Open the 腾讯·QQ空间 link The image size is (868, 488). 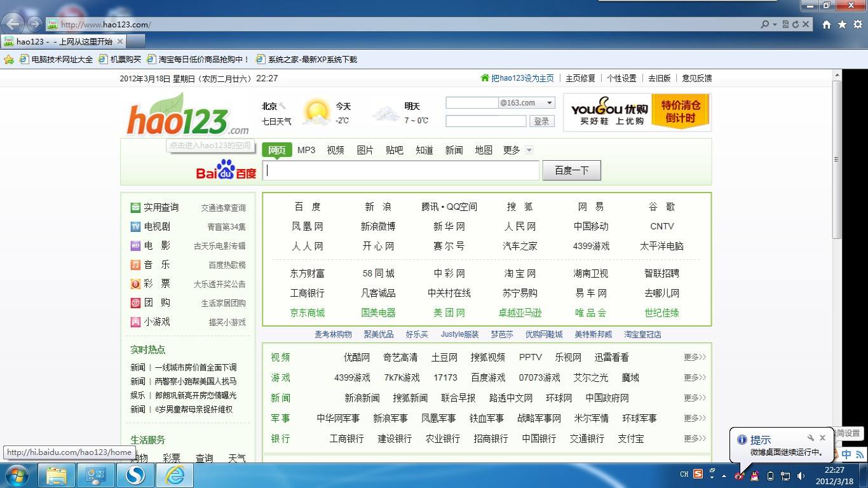[449, 207]
